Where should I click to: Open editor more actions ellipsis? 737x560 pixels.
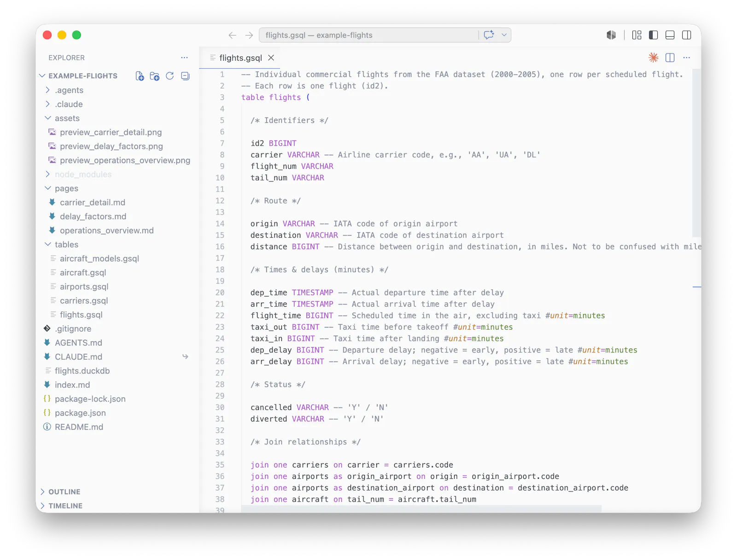[x=687, y=58]
